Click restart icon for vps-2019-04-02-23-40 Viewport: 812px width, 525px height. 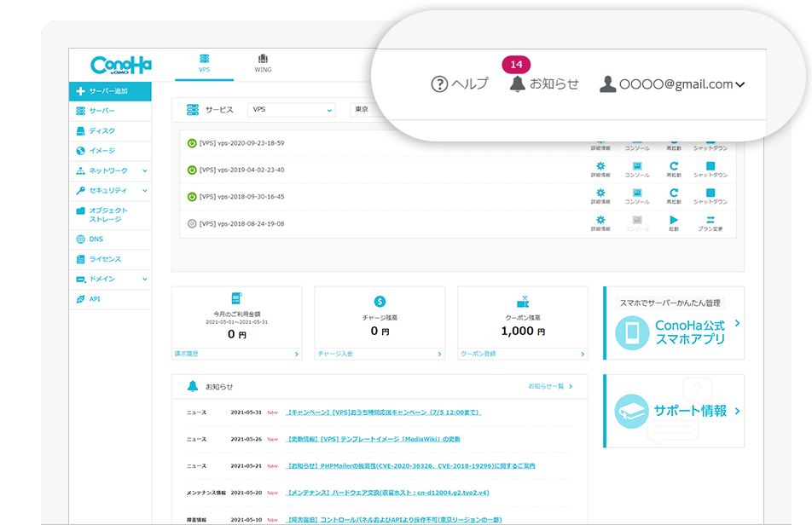(674, 168)
